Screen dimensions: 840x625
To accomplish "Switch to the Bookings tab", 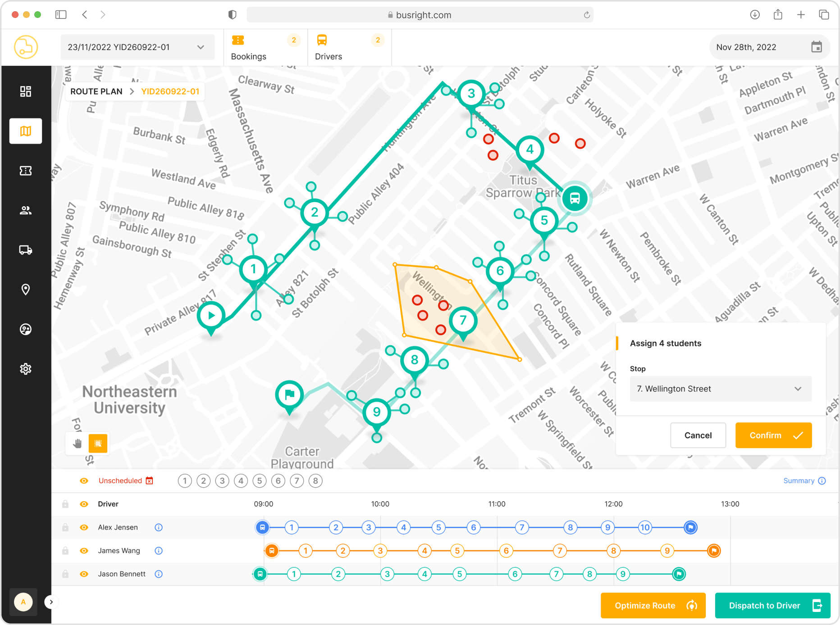I will 248,47.
